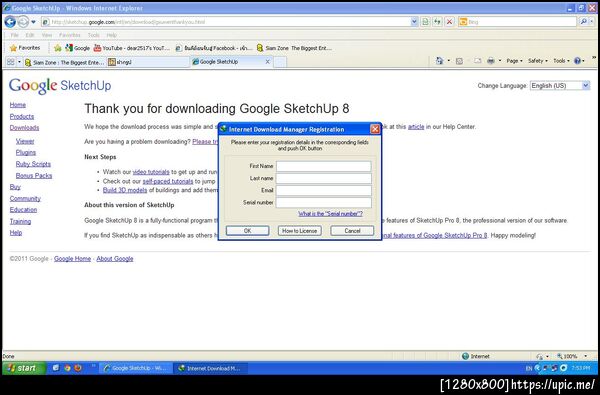Click the Refresh page icon
Screen dimensions: 600x395
point(437,22)
